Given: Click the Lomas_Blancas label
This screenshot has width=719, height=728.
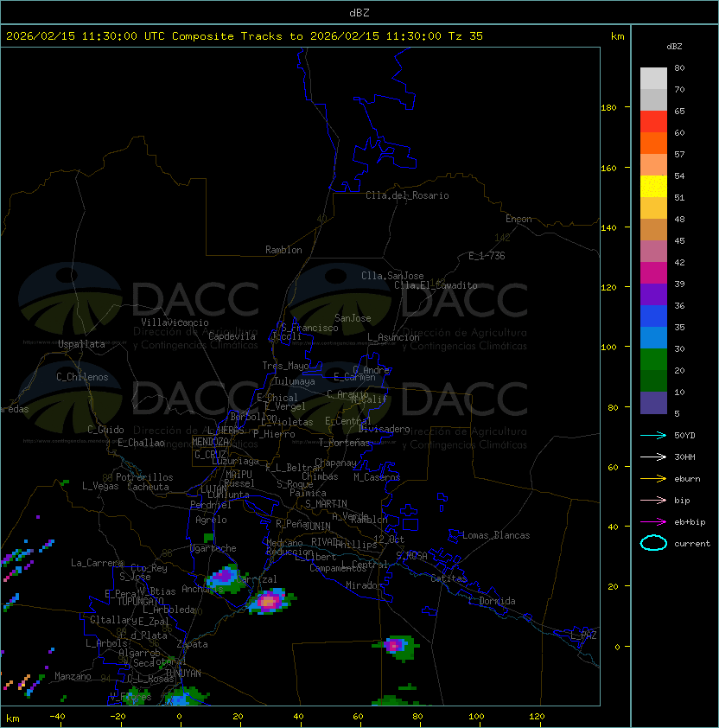Looking at the screenshot, I should click(496, 535).
